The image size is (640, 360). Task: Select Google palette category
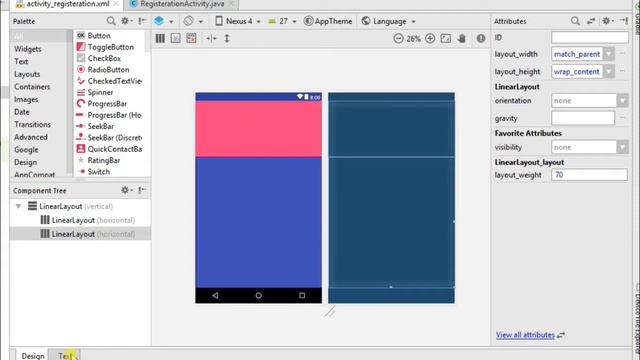point(26,150)
